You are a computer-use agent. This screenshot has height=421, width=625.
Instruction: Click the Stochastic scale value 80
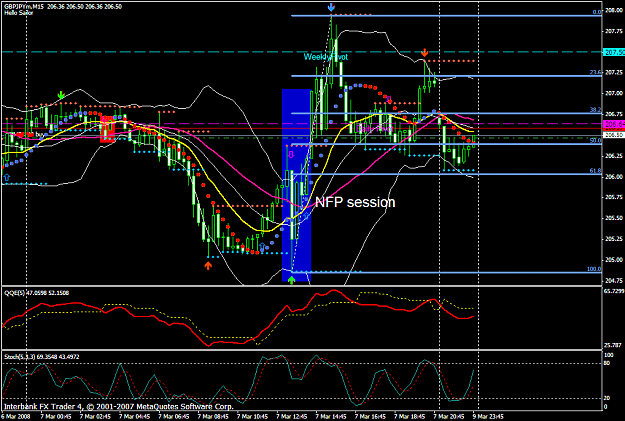607,363
